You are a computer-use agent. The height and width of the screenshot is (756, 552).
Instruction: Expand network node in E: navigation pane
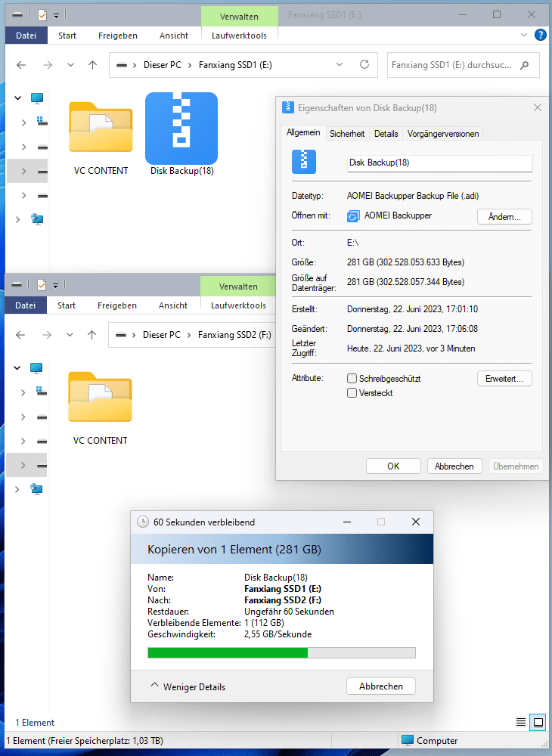point(18,219)
